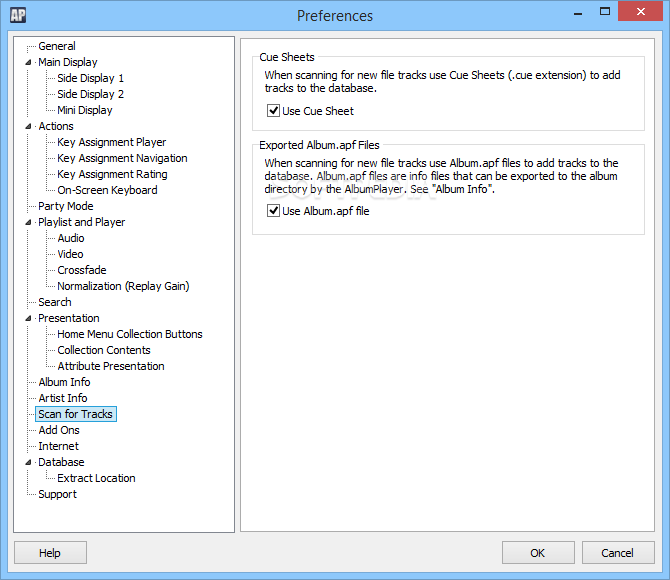Click the AP application icon in title bar

pyautogui.click(x=18, y=15)
